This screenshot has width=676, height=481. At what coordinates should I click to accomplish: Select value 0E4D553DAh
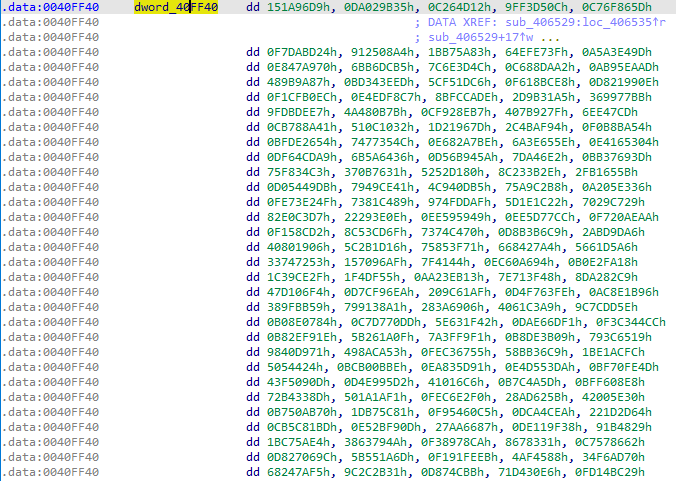click(533, 367)
